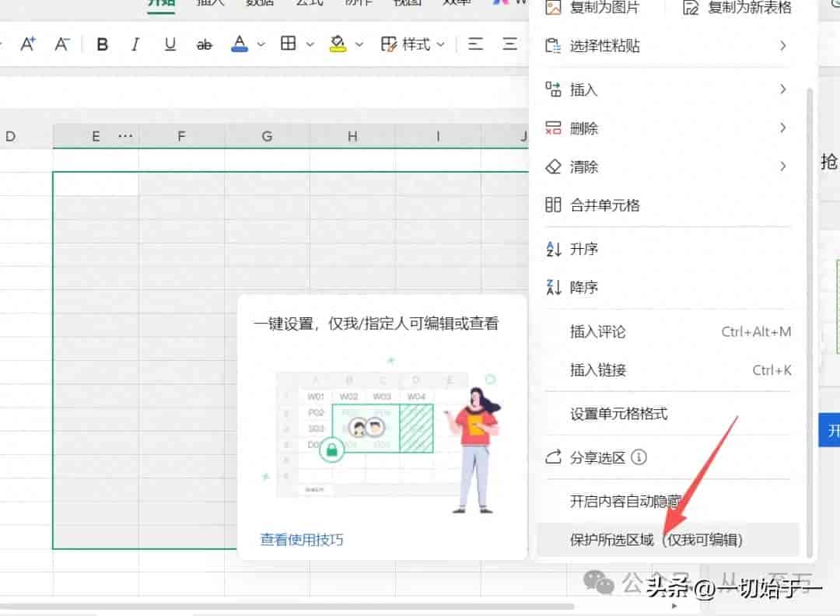Toggle bold formatting
840x616 pixels.
(x=102, y=44)
